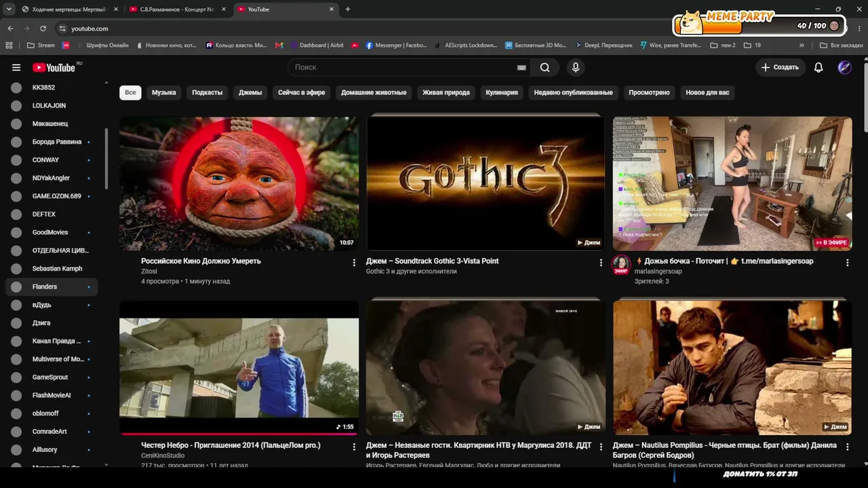This screenshot has width=868, height=488.
Task: Open the browser apps grid shortcut
Action: click(x=9, y=45)
